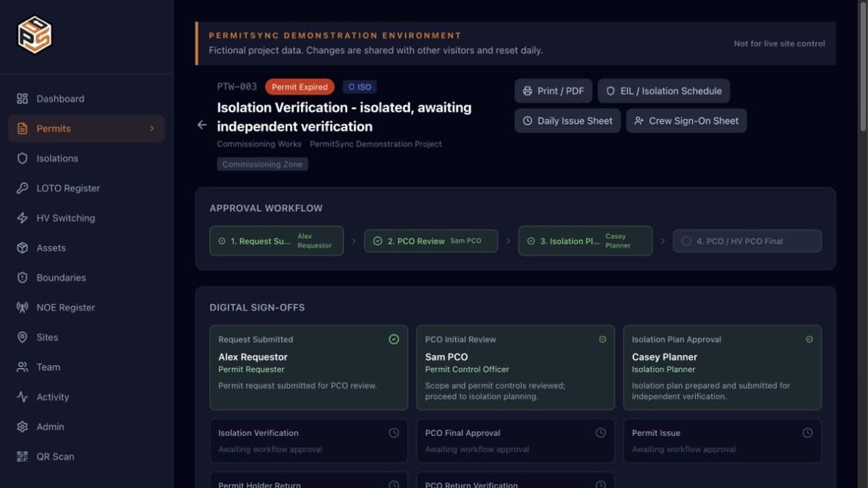Click the PCO Final Approval card title
Screen dimensions: 868x488
point(463,433)
